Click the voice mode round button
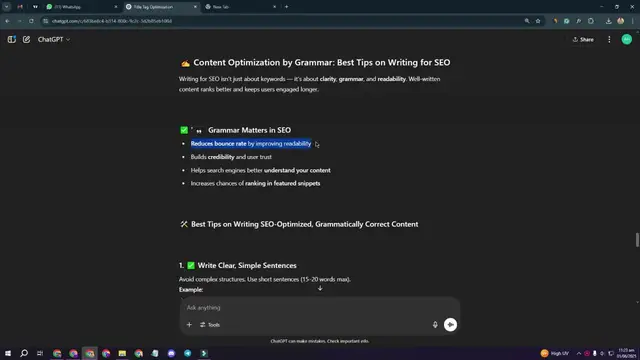Viewport: 640px width, 360px height. click(x=450, y=324)
